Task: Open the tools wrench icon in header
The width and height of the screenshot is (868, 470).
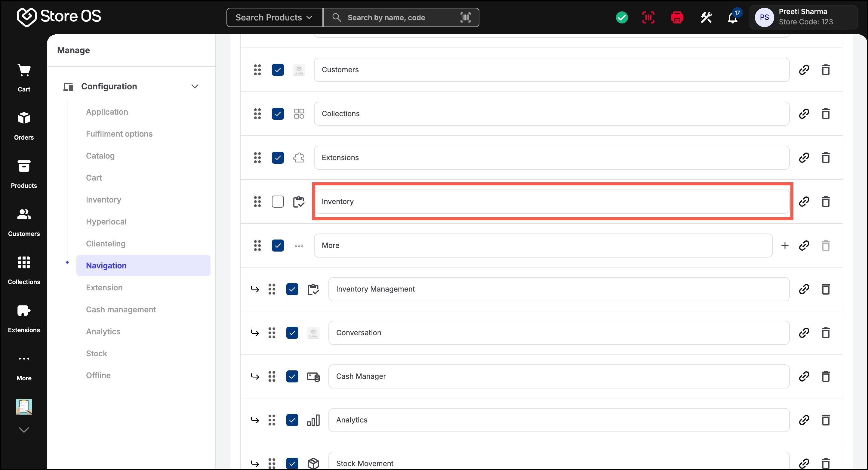Action: coord(706,17)
